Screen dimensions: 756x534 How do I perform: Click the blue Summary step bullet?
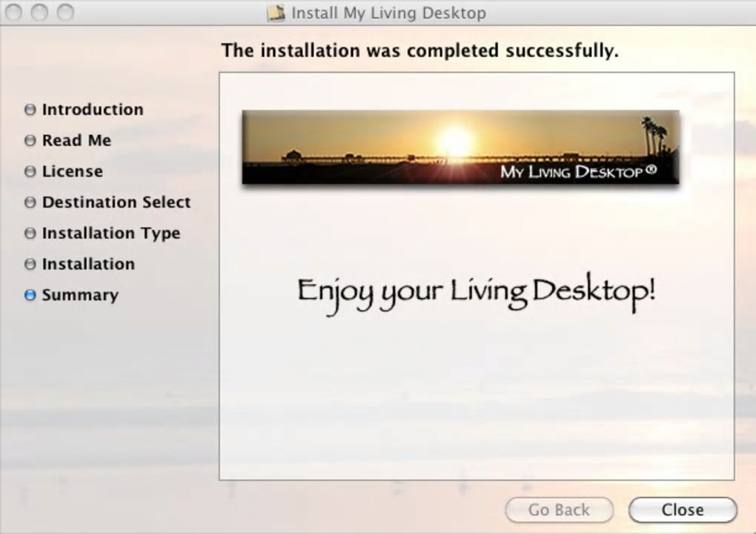coord(30,295)
